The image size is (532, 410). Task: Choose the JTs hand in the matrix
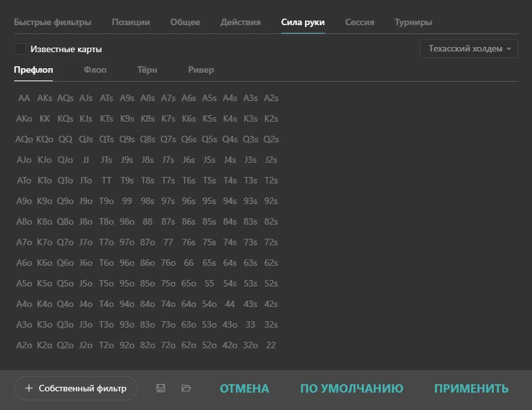tap(107, 160)
